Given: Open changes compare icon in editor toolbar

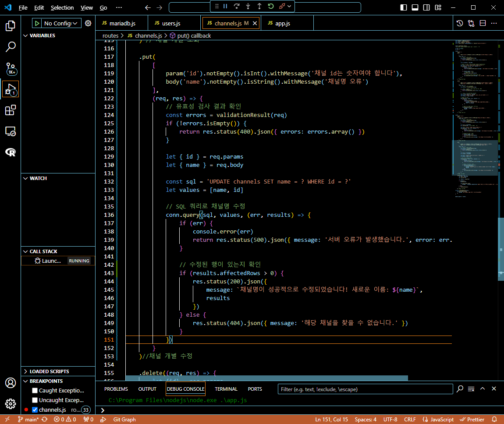Looking at the screenshot, I should click(471, 23).
